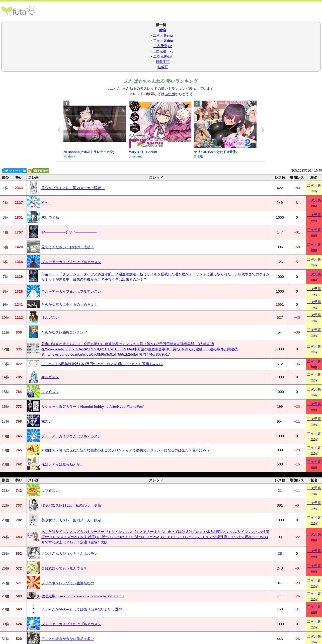The image size is (322, 644).
Task: Select 二次元裏may in the board list
Action: 163,51
